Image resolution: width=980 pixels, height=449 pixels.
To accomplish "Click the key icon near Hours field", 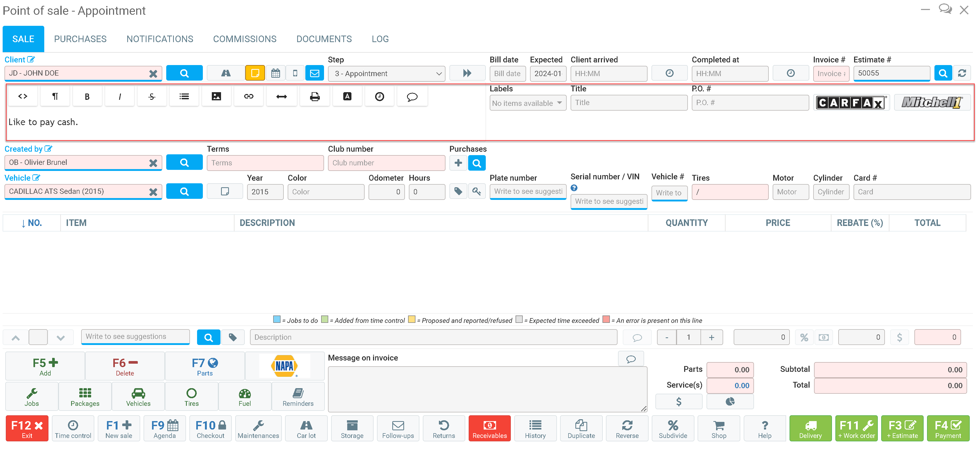I will point(476,191).
